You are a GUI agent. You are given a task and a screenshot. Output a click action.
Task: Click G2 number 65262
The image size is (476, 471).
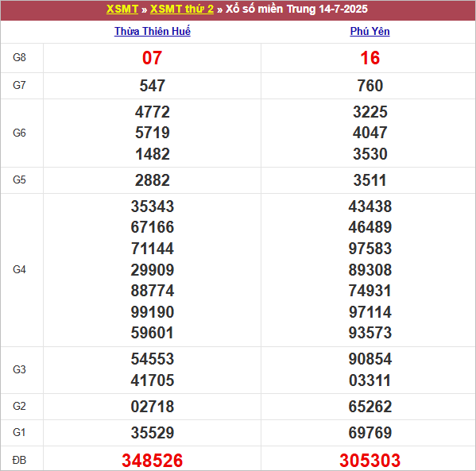(370, 407)
